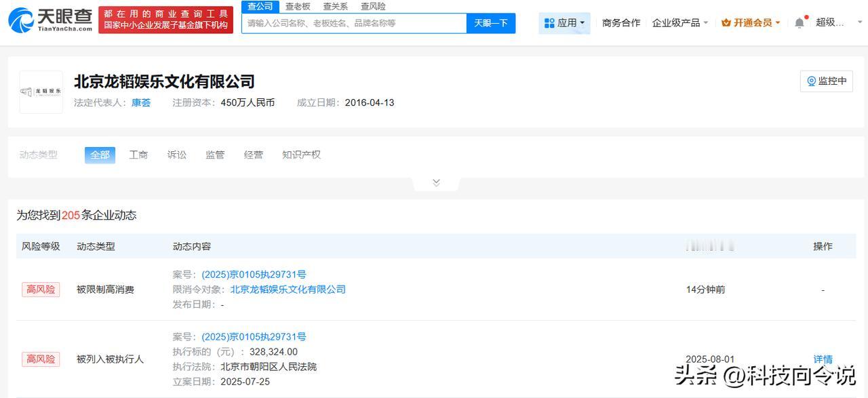
Task: Click the company name search field
Action: click(x=354, y=23)
